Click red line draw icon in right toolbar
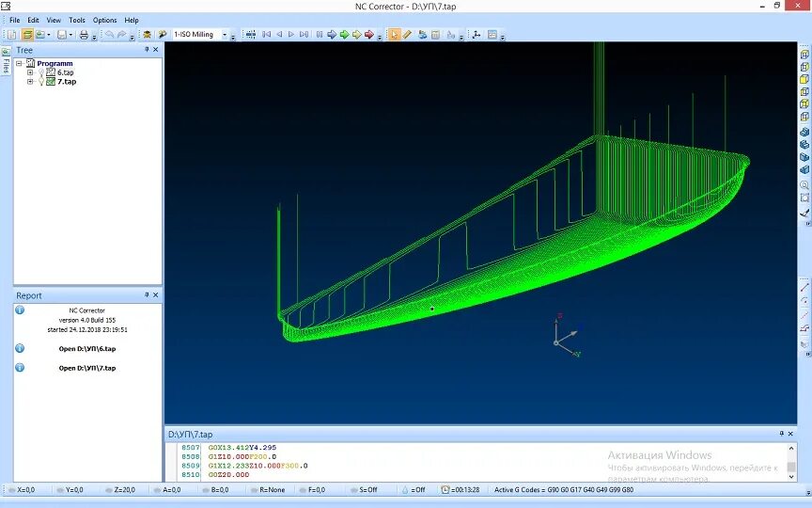This screenshot has width=812, height=508. (x=804, y=288)
